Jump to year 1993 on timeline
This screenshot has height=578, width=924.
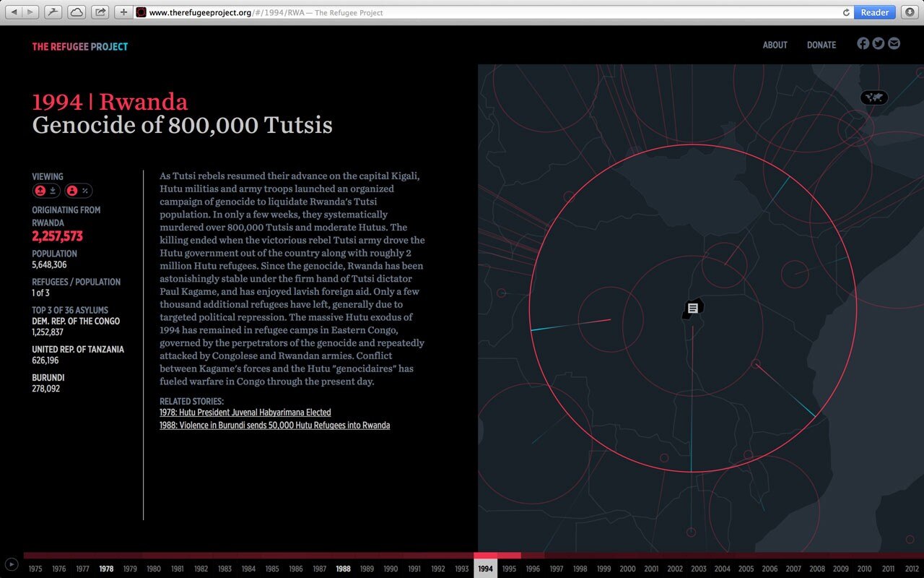pos(462,569)
